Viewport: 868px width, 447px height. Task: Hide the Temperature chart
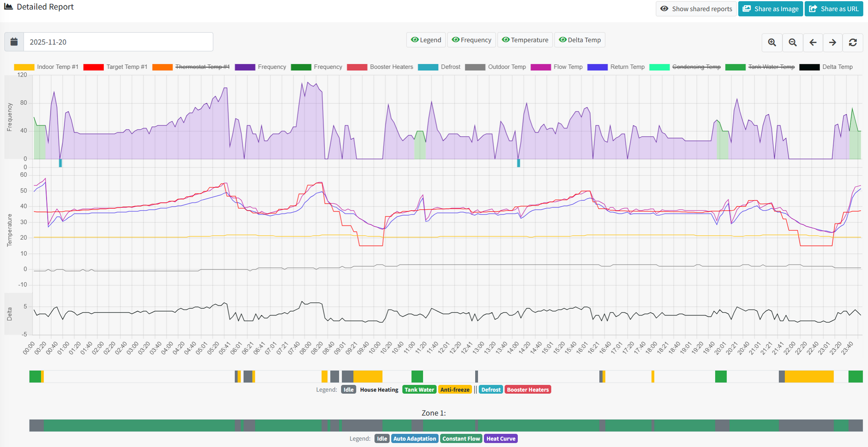point(524,40)
